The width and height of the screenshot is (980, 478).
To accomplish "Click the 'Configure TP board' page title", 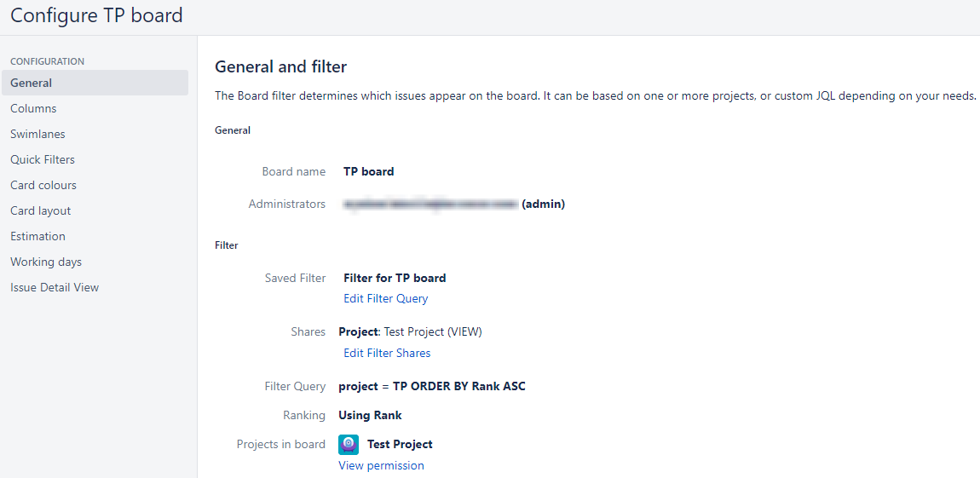I will pos(96,15).
